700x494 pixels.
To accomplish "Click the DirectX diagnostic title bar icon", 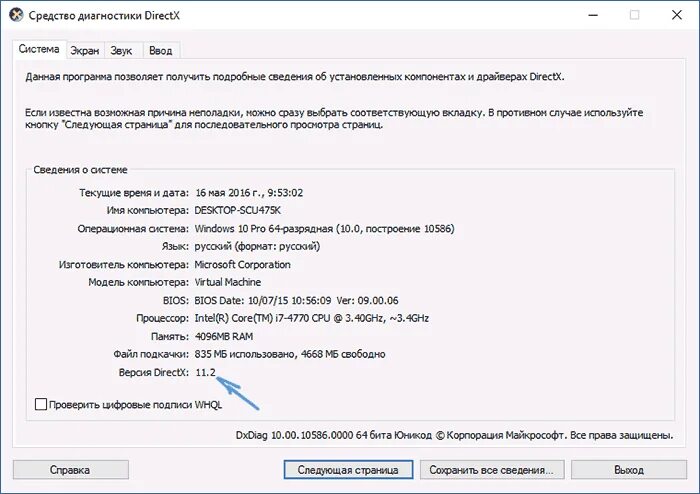I will [16, 15].
